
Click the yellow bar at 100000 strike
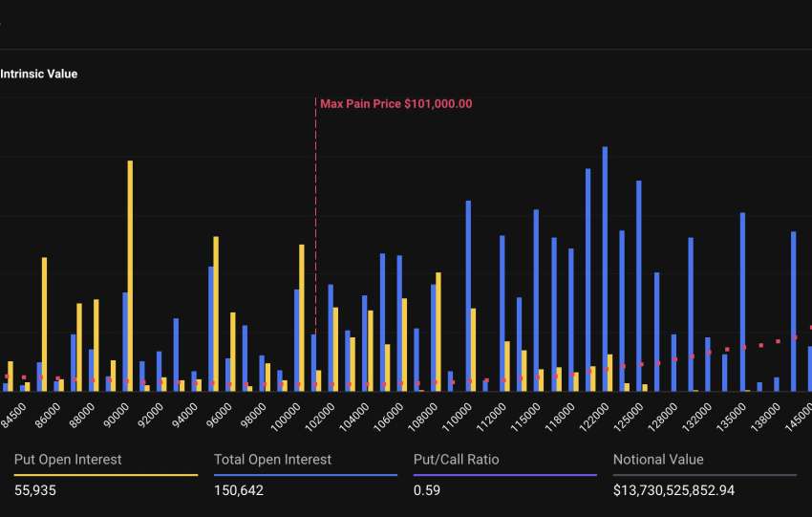pyautogui.click(x=302, y=317)
